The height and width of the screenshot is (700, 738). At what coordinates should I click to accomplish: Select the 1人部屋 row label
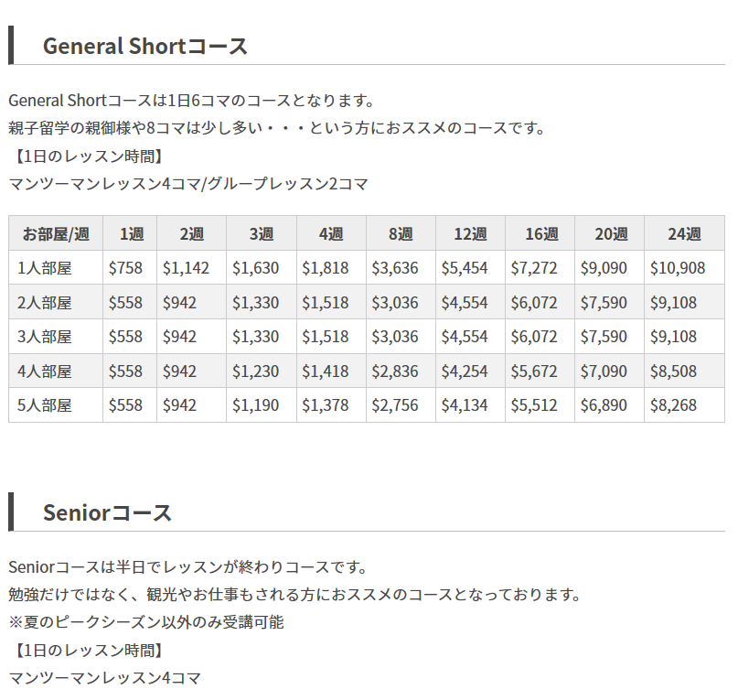click(45, 268)
